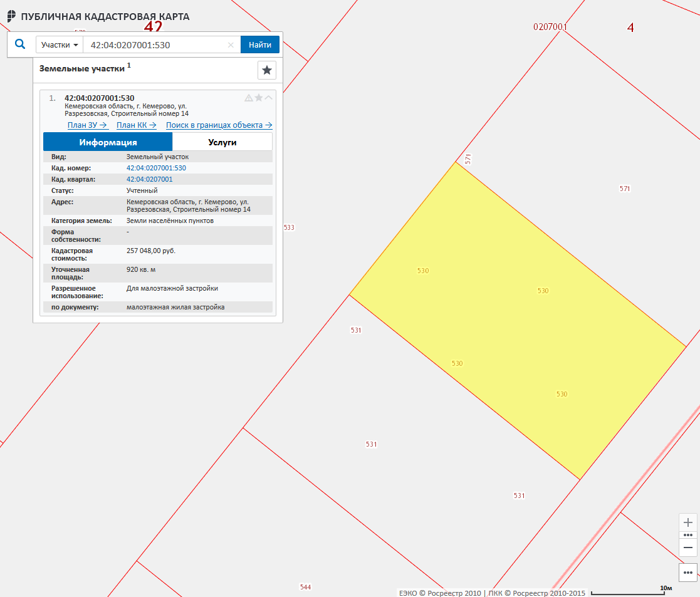700x597 pixels.
Task: Open the map tools menu below zoom controls
Action: click(687, 573)
